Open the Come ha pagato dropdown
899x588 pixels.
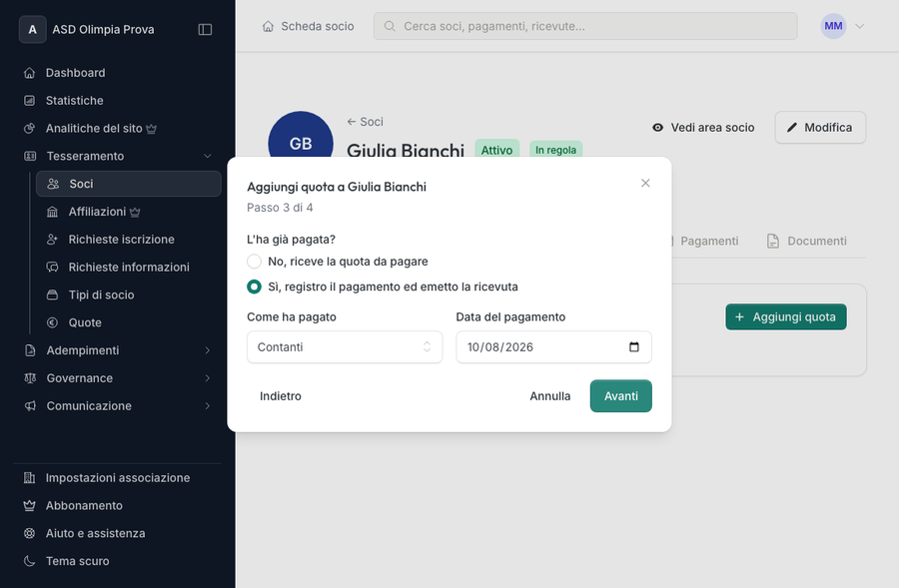[345, 346]
